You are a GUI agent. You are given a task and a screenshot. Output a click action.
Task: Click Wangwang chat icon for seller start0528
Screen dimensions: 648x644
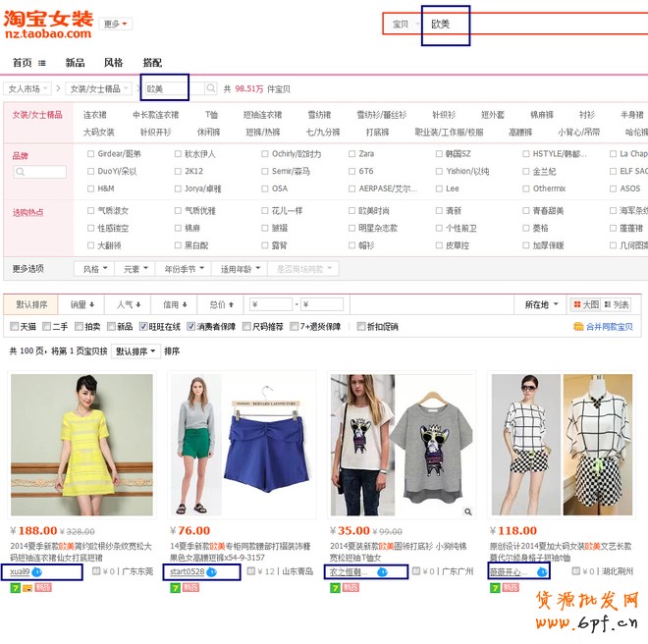211,571
